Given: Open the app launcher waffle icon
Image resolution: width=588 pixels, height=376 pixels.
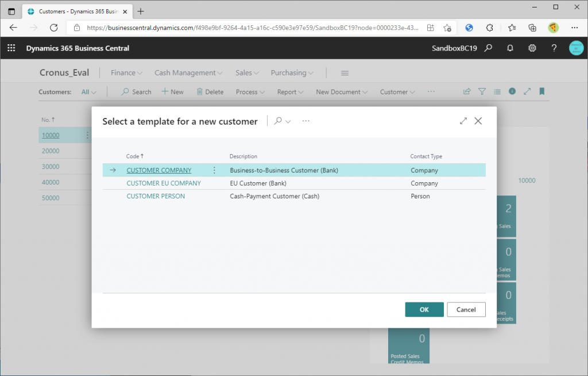Looking at the screenshot, I should 11,48.
